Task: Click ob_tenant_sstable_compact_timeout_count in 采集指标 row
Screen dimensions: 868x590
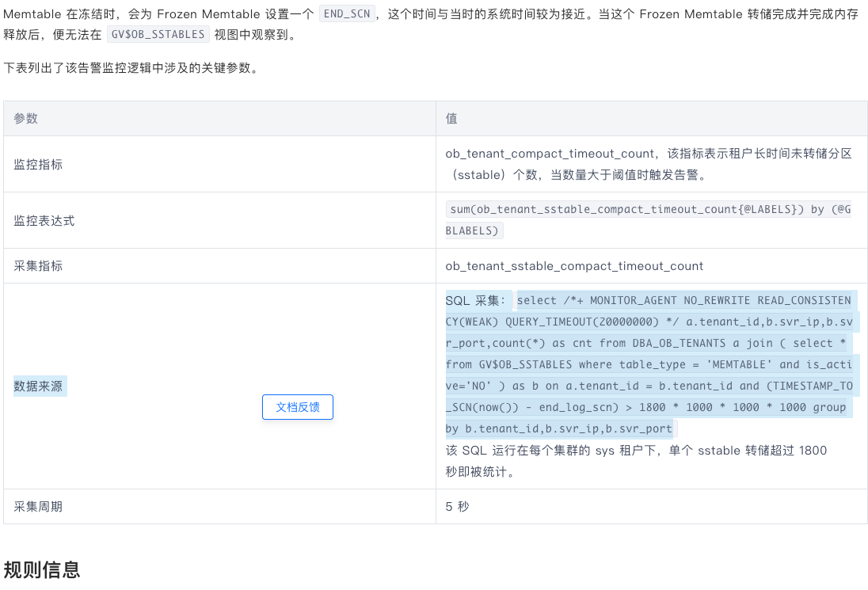Action: pyautogui.click(x=574, y=265)
